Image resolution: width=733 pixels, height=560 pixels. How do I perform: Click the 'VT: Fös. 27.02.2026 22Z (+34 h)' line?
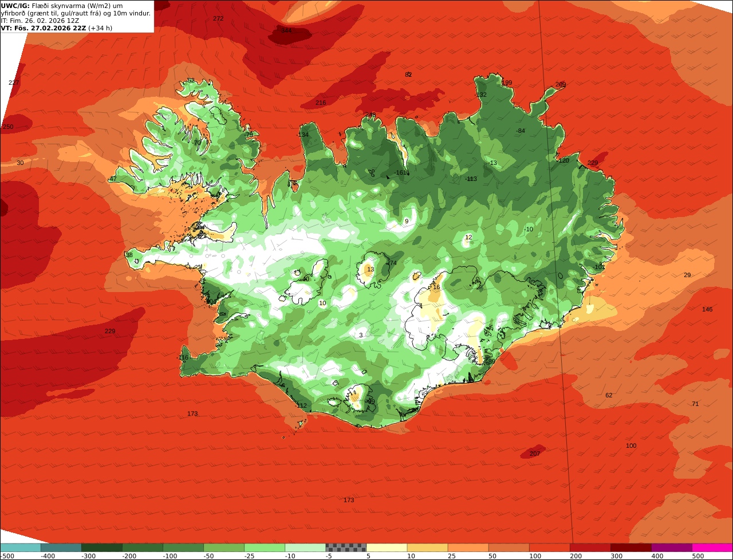56,28
